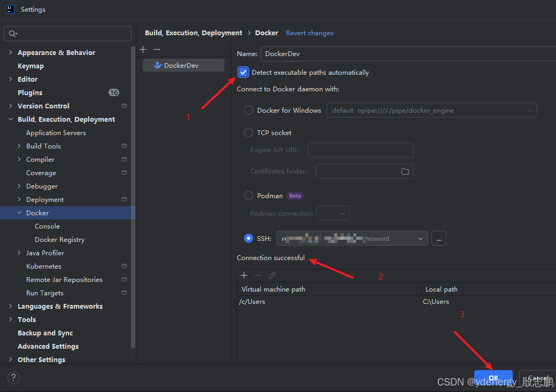556x392 pixels.
Task: Select the TCP socket radio button
Action: coord(249,132)
